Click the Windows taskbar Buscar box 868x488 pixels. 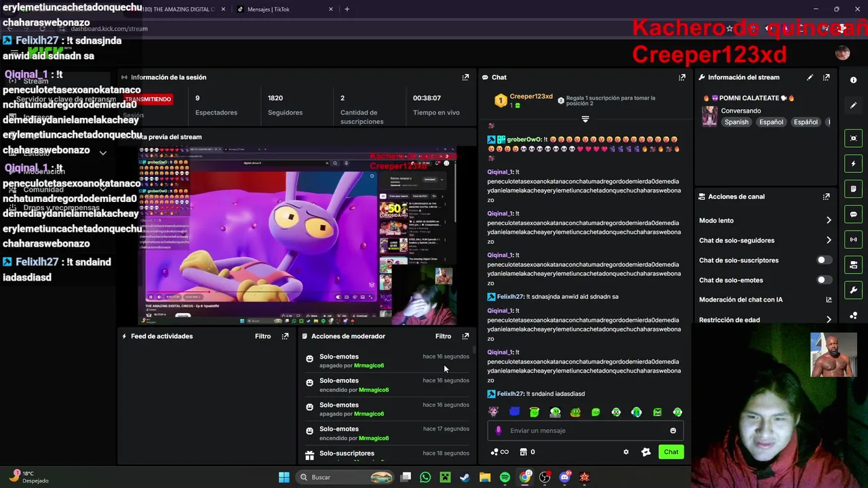346,477
